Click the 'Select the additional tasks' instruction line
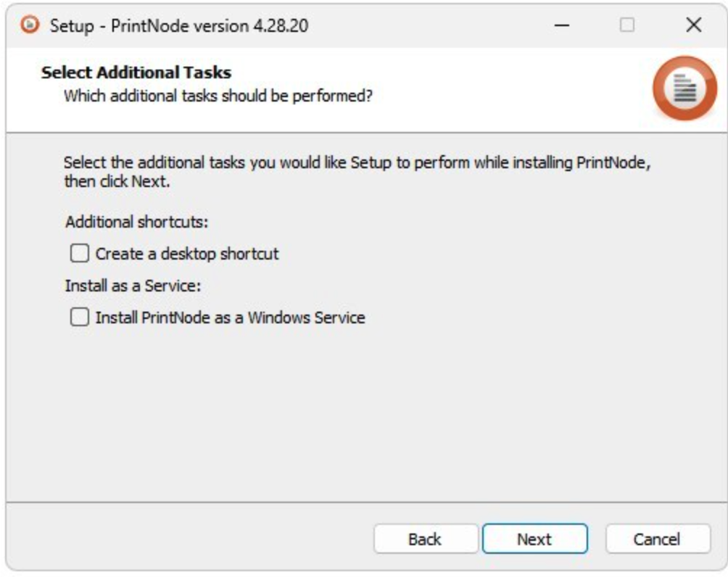This screenshot has width=728, height=577. [x=357, y=162]
